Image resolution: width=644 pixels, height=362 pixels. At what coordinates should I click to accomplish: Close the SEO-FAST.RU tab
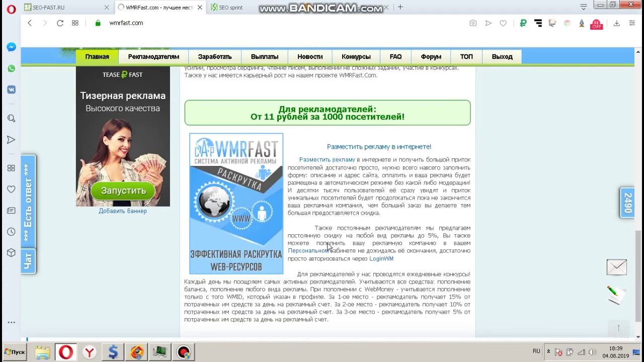(x=107, y=8)
